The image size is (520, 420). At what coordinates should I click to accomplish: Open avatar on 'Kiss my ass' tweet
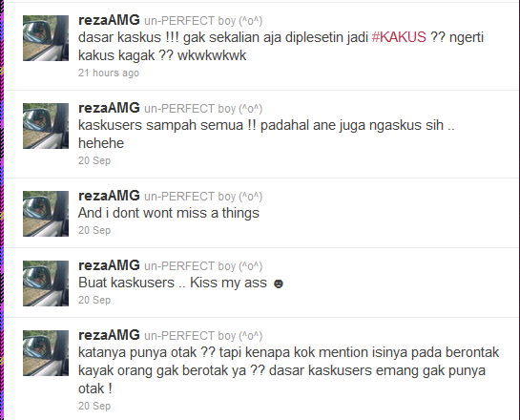(46, 283)
